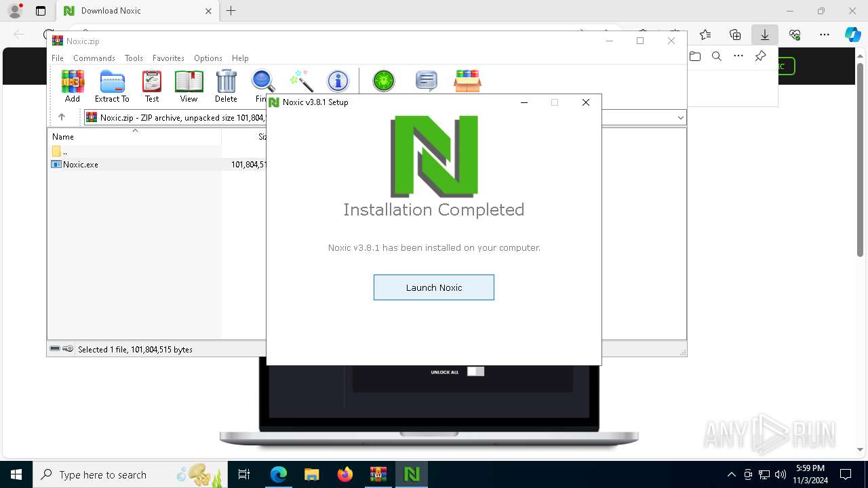Screen dimensions: 868x488
Task: Click the Comment speech bubble icon
Action: (x=426, y=81)
